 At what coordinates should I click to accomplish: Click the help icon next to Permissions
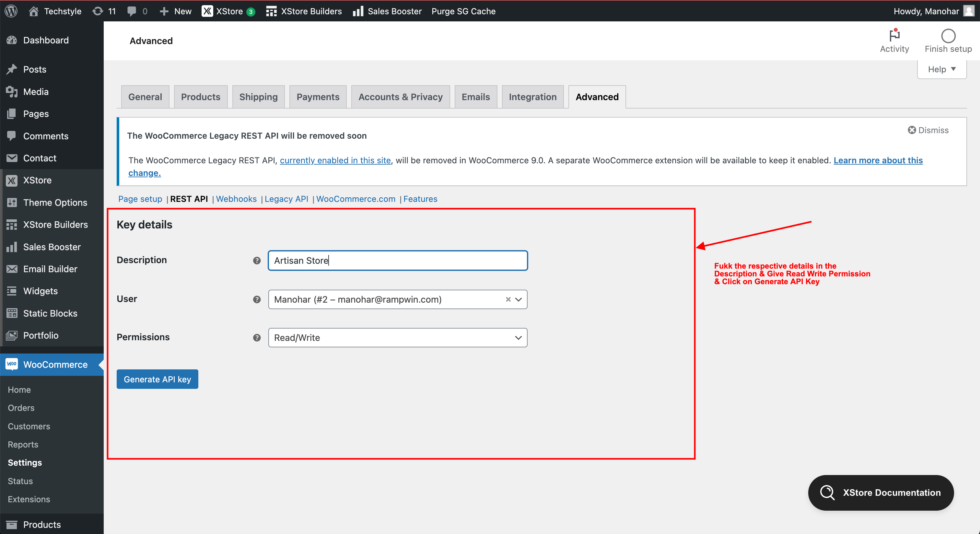[x=257, y=338]
